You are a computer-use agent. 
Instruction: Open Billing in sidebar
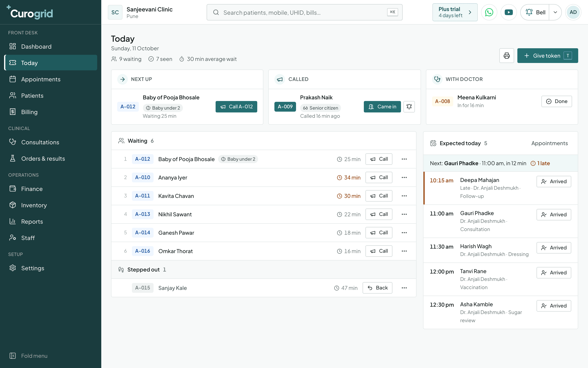point(51,112)
